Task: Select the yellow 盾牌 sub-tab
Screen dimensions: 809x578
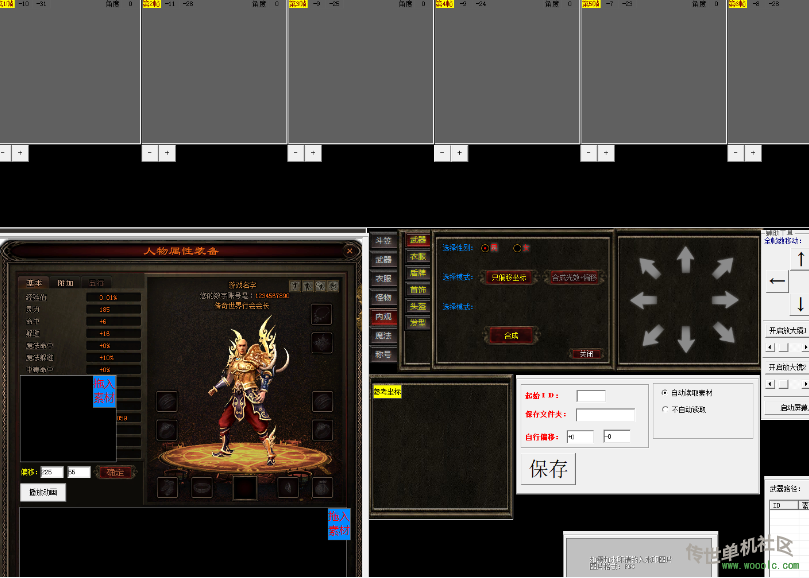Action: [418, 273]
